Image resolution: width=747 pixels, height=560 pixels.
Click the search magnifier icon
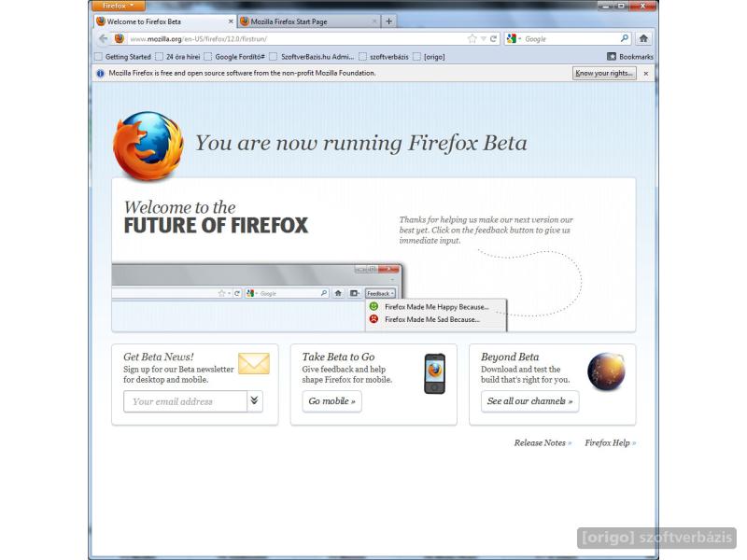[x=624, y=38]
